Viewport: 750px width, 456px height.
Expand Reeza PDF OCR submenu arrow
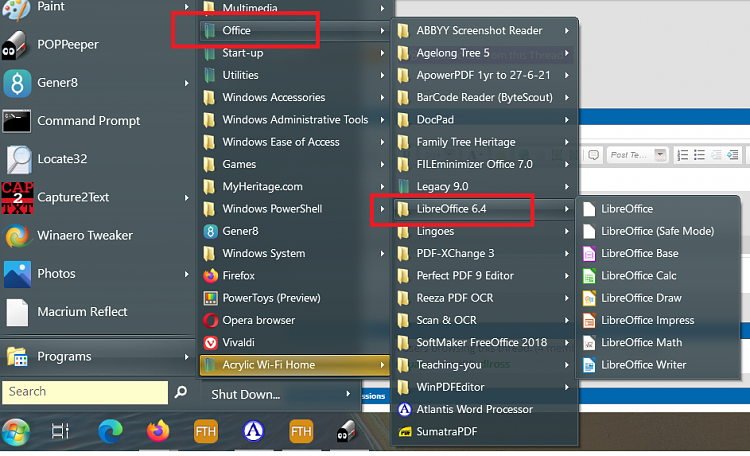(x=567, y=298)
